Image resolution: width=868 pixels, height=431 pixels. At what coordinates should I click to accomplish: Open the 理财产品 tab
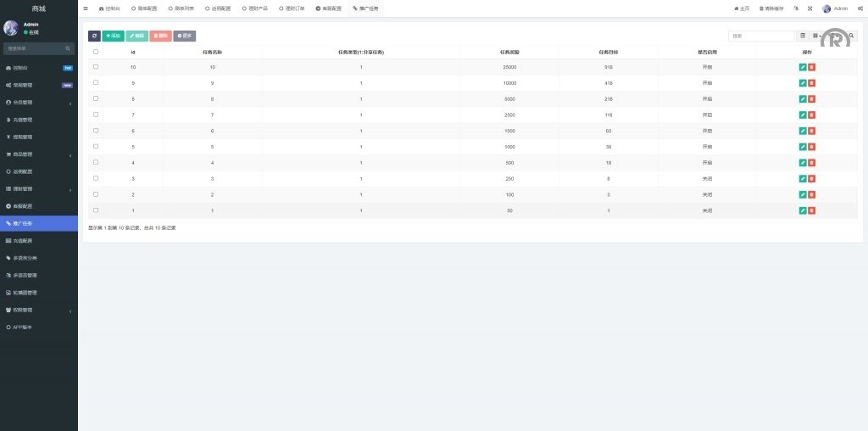[x=254, y=8]
